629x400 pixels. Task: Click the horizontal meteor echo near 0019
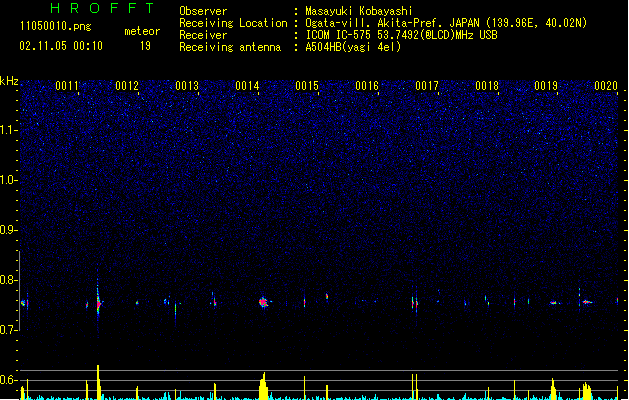[554, 303]
